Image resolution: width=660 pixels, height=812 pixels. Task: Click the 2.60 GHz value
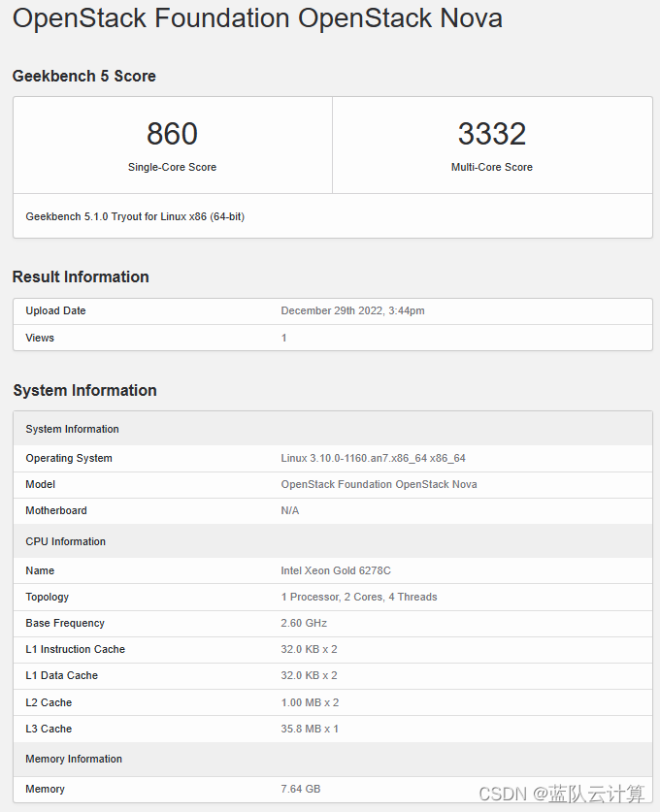(304, 623)
